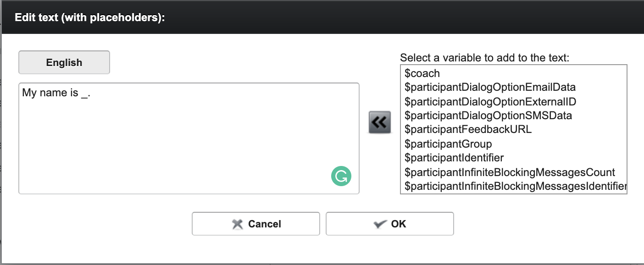Screen dimensions: 644x265
Task: Confirm changes with the OK button
Action: tap(389, 224)
